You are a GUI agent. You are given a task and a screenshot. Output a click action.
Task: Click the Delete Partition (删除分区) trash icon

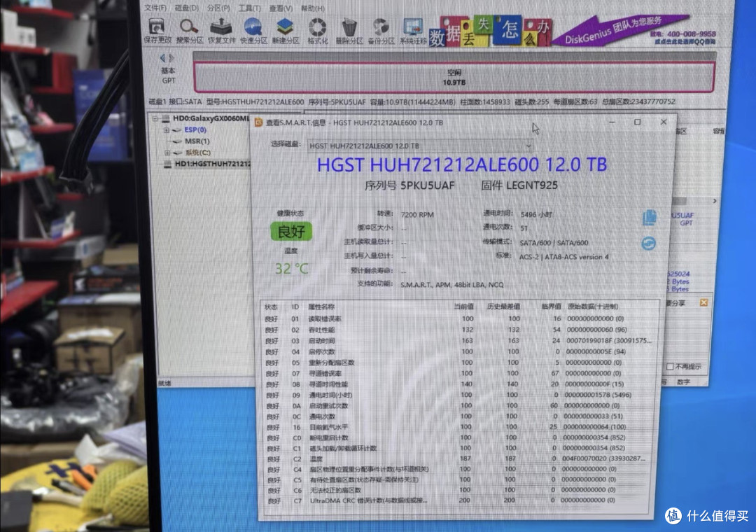pyautogui.click(x=349, y=31)
